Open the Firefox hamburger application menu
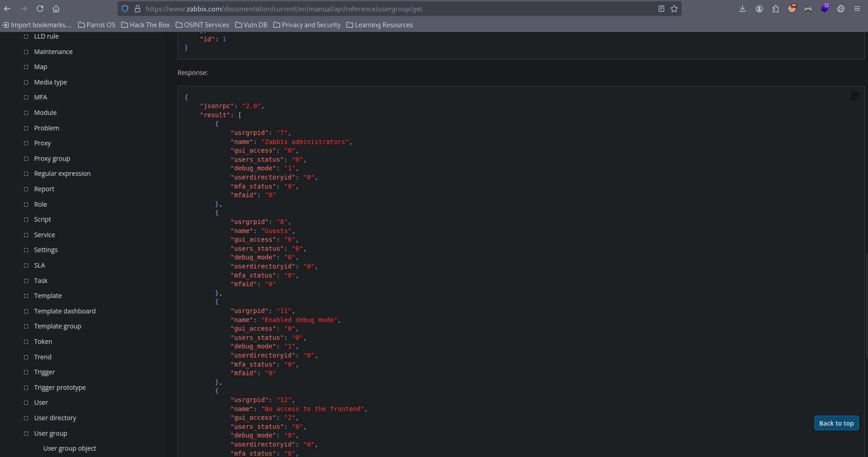This screenshot has height=457, width=868. pos(857,9)
